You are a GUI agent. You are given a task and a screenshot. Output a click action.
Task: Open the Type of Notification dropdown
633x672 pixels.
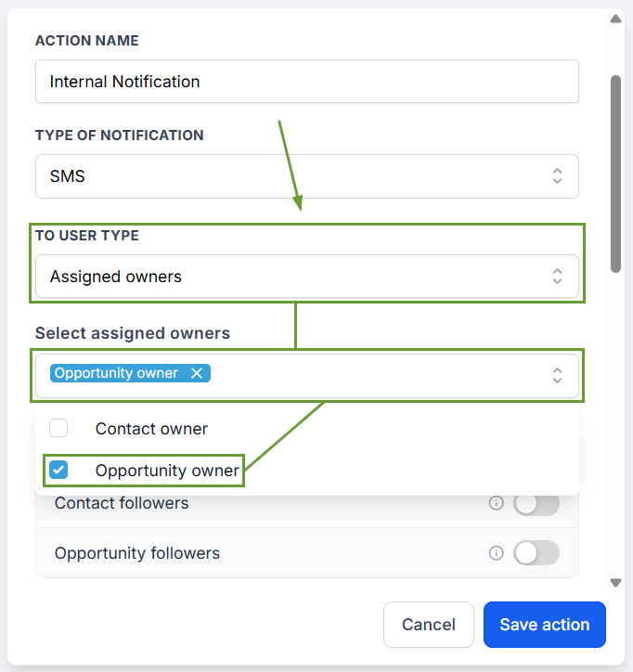pyautogui.click(x=307, y=176)
